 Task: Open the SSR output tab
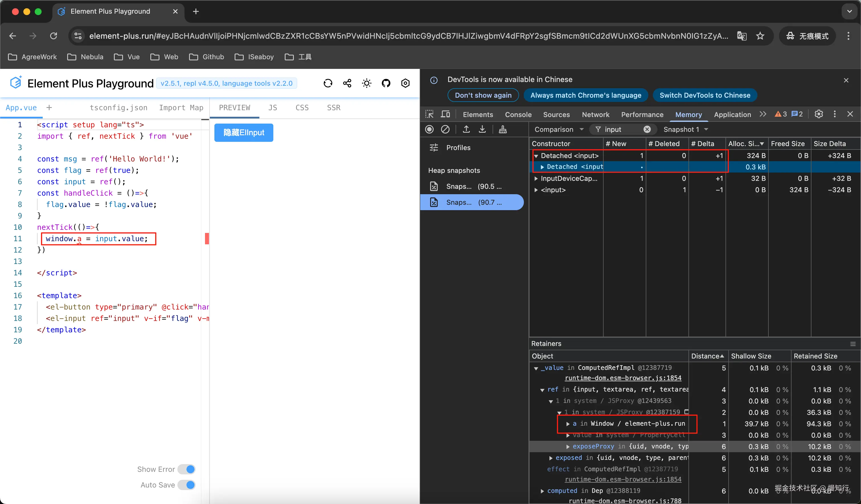(x=333, y=108)
